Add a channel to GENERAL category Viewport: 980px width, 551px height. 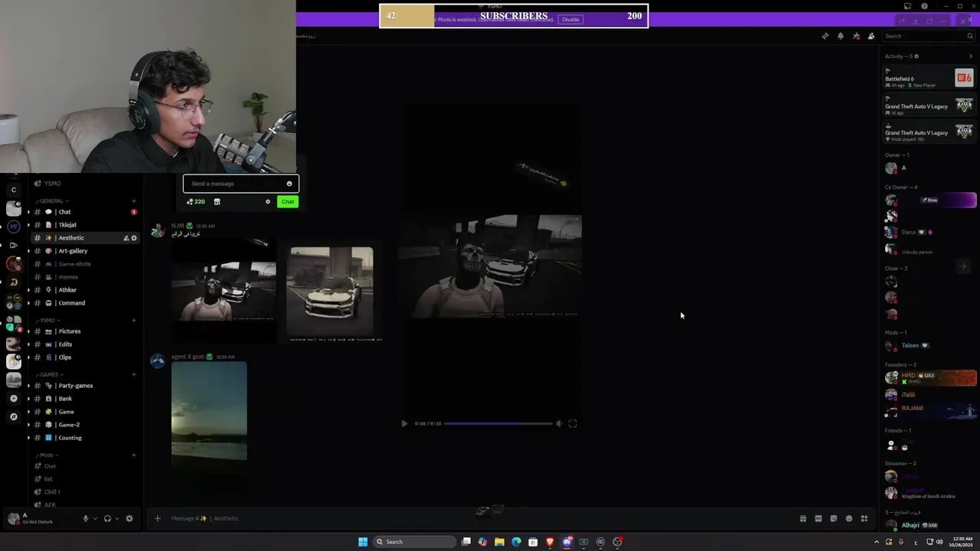pyautogui.click(x=134, y=201)
